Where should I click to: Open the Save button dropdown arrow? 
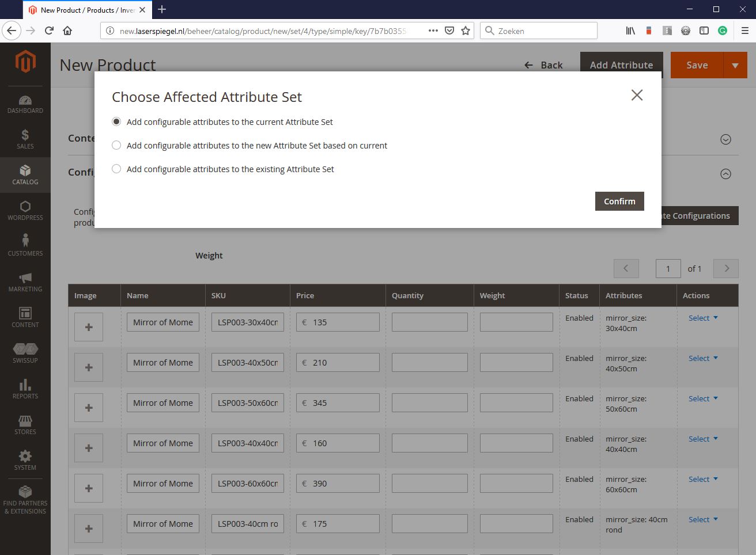(735, 65)
